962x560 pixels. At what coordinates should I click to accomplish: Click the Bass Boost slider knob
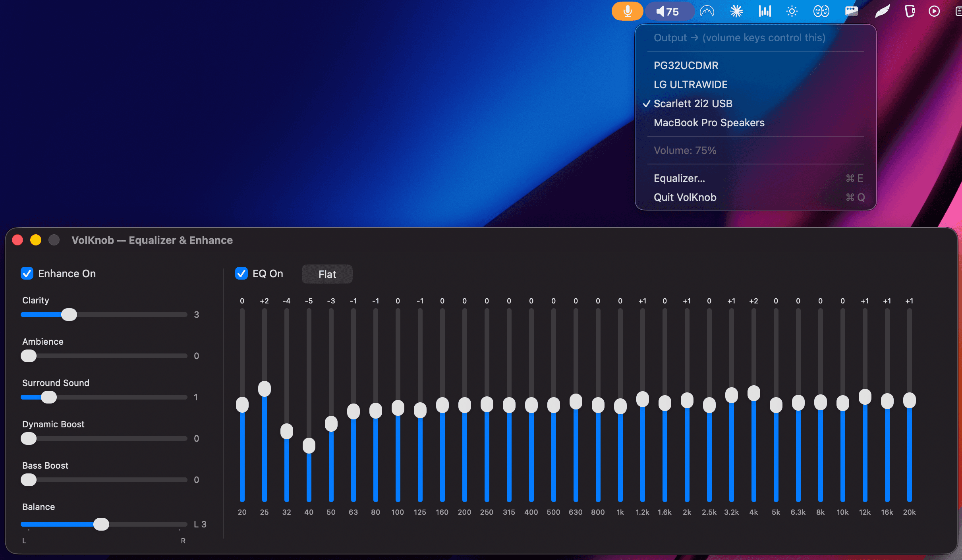tap(29, 480)
